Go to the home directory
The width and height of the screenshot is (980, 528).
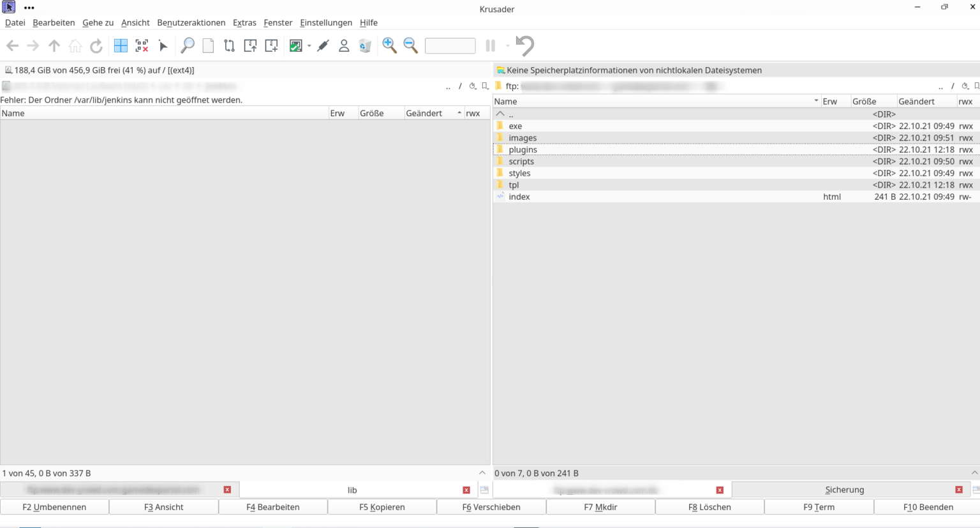point(75,45)
